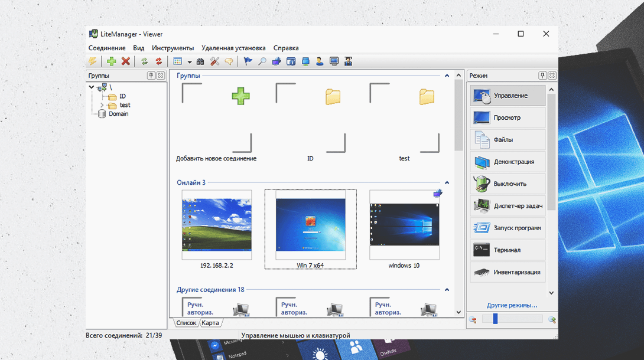The height and width of the screenshot is (360, 644).
Task: Click the green refresh arrows toolbar icon
Action: click(144, 61)
